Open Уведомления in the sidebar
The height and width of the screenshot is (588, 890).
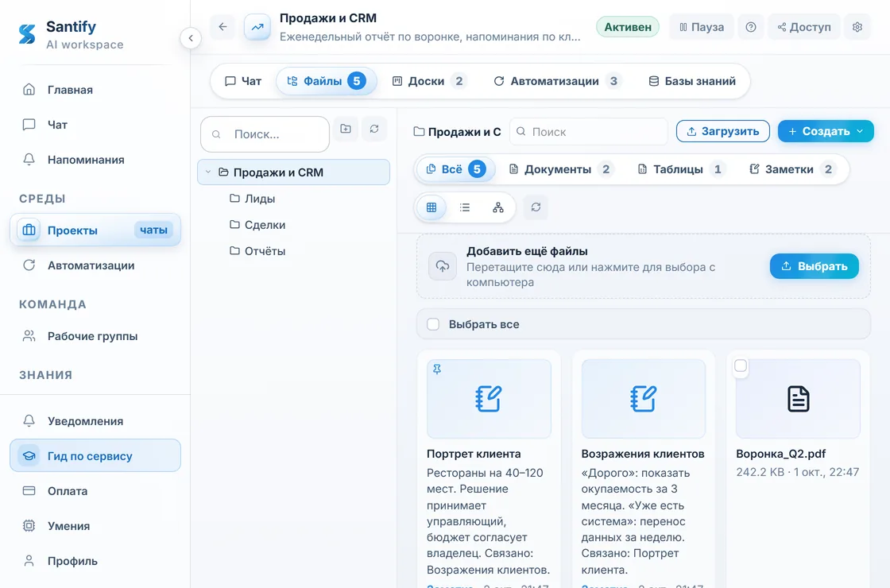click(95, 421)
